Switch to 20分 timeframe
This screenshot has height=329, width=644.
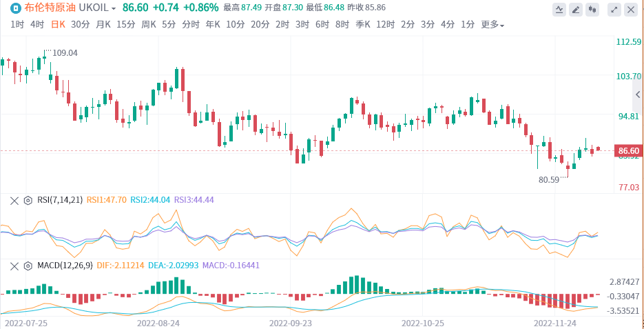click(260, 25)
